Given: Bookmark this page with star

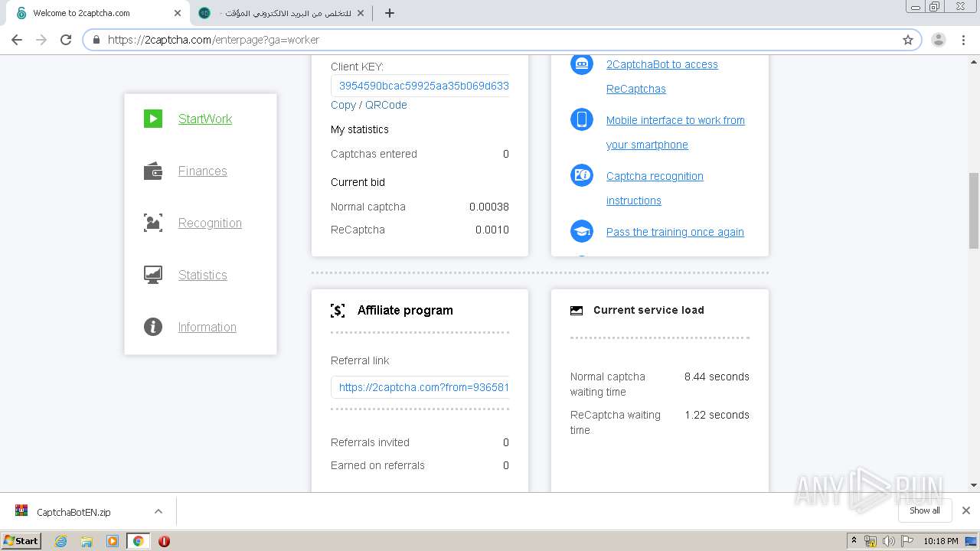Looking at the screenshot, I should pos(908,40).
